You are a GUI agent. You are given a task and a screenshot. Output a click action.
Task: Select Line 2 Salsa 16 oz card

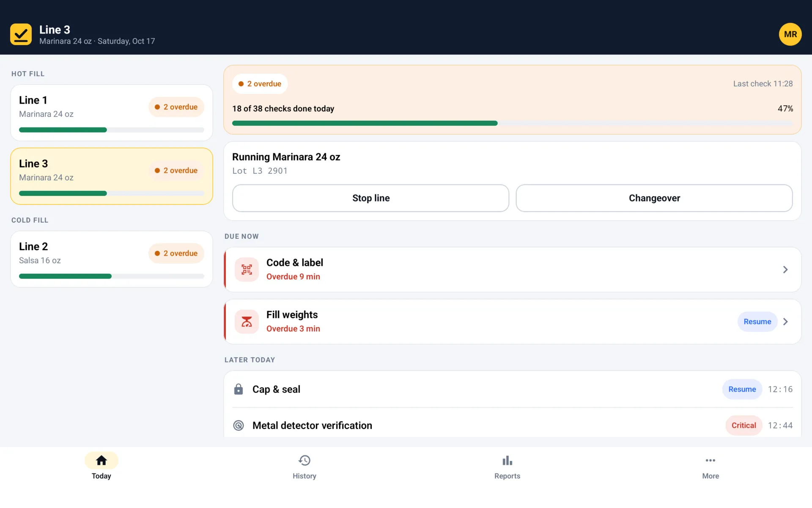[x=112, y=259]
